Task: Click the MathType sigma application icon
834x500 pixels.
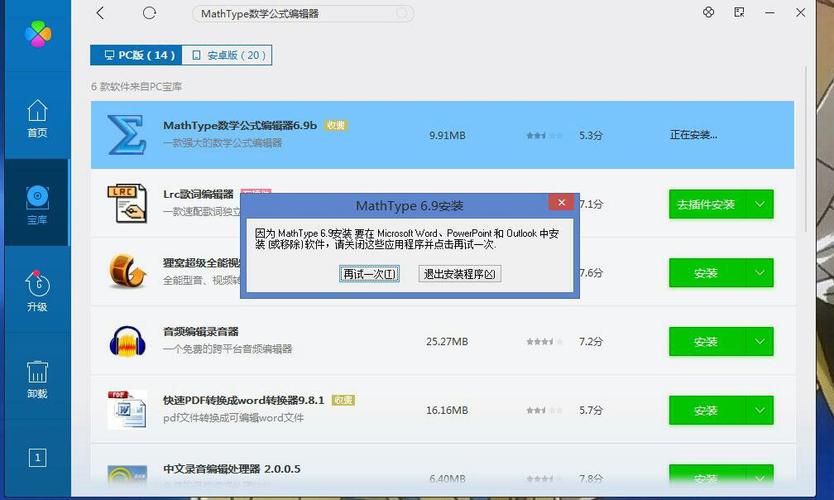Action: click(x=127, y=135)
